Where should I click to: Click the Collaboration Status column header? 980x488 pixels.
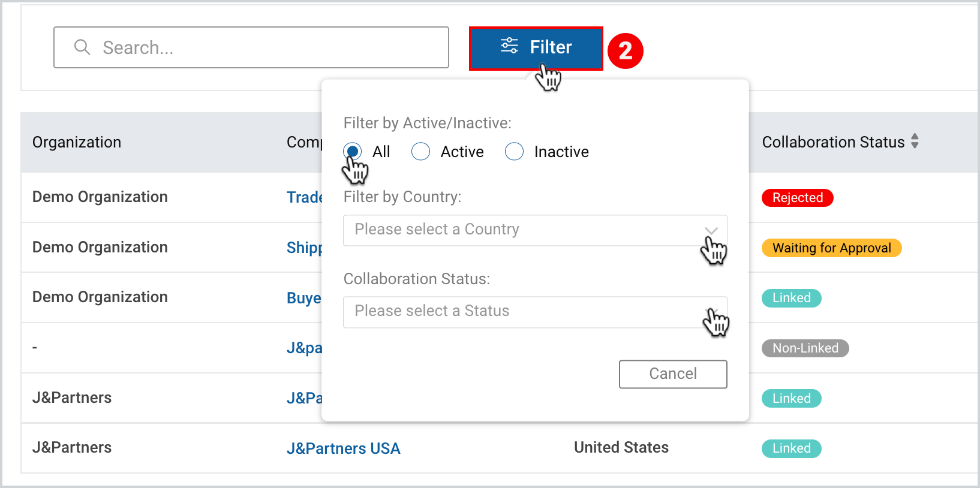click(x=833, y=142)
